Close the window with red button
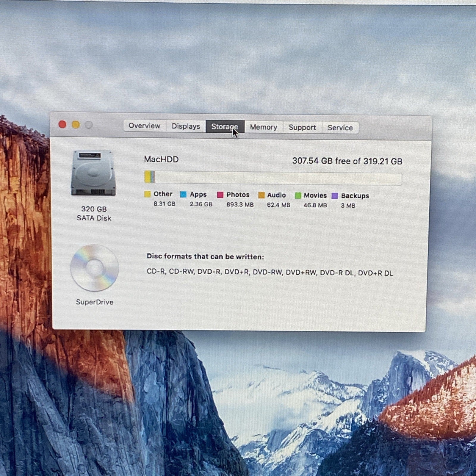The height and width of the screenshot is (476, 476). (x=62, y=124)
